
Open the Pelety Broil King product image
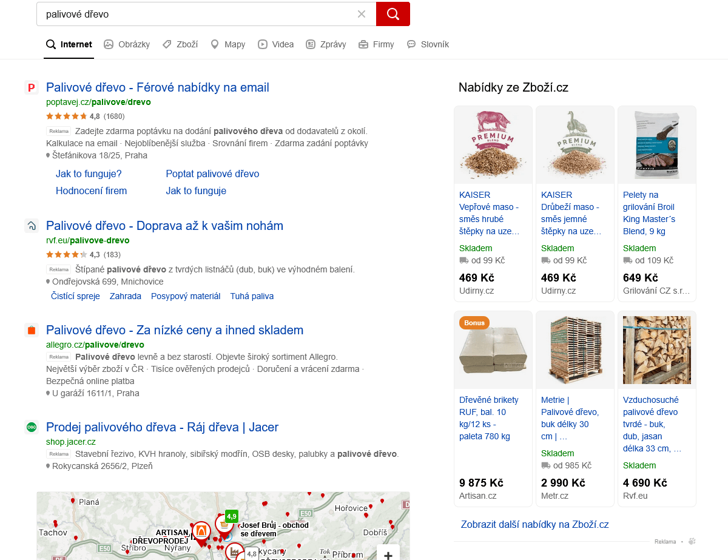pos(656,145)
